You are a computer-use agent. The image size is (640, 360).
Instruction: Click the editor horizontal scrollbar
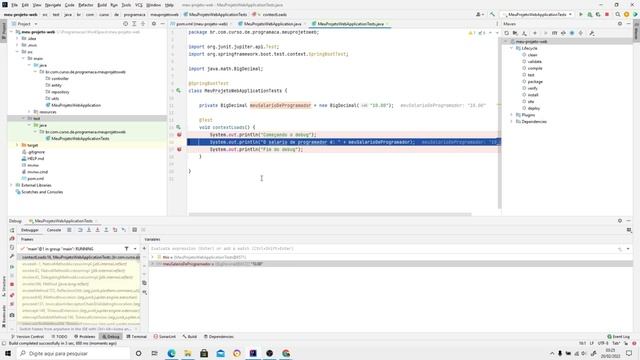(330, 214)
